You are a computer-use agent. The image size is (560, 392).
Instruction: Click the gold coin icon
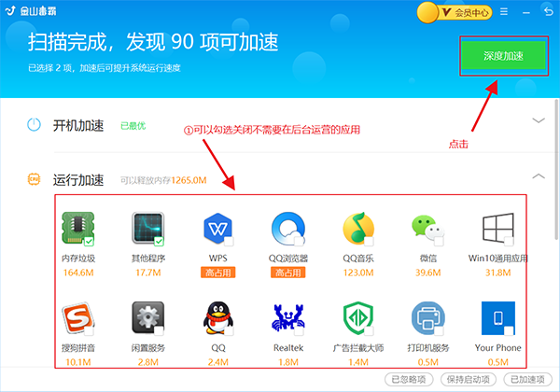tap(427, 12)
